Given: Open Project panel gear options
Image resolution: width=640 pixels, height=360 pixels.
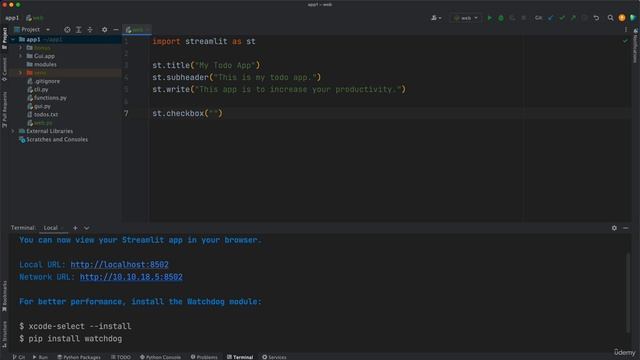Looking at the screenshot, I should pyautogui.click(x=104, y=30).
